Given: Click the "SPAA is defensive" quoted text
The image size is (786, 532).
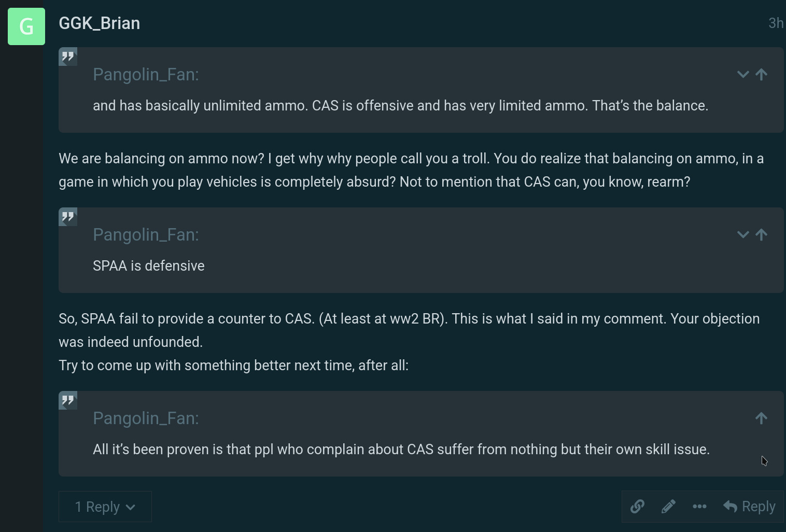Looking at the screenshot, I should pos(149,266).
